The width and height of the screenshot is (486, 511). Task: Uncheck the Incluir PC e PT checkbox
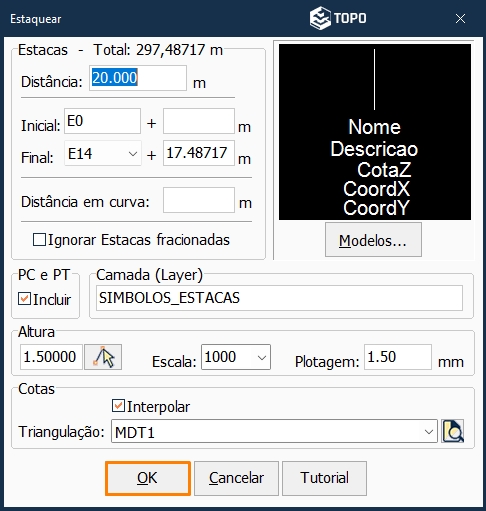tap(25, 299)
